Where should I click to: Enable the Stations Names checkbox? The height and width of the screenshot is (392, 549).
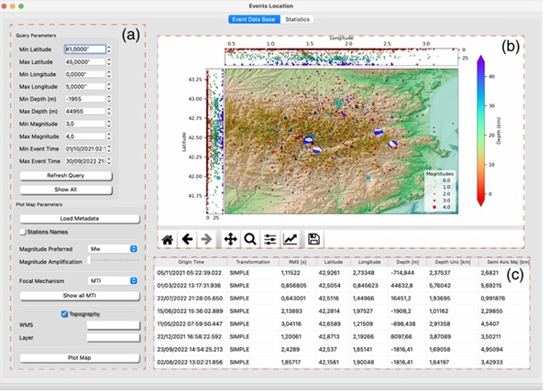[x=23, y=232]
